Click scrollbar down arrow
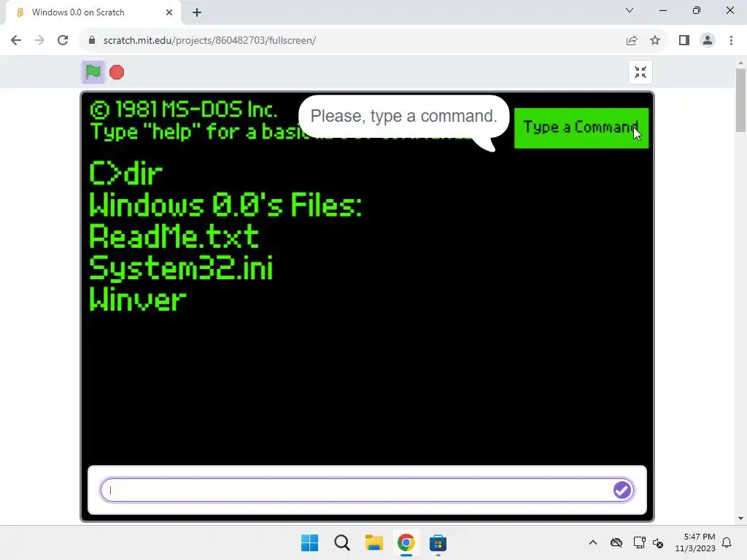The height and width of the screenshot is (560, 747). pyautogui.click(x=740, y=518)
